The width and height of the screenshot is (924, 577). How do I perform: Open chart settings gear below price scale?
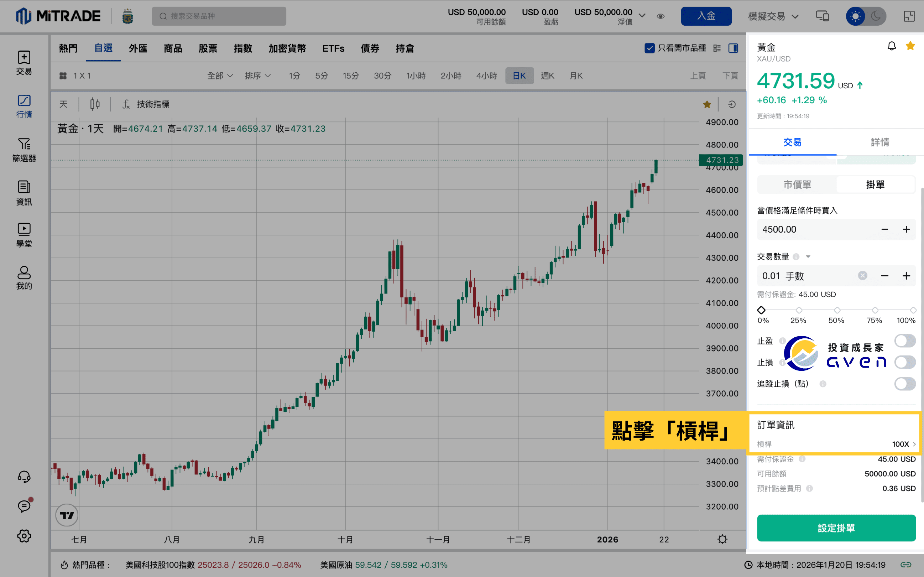click(x=722, y=539)
